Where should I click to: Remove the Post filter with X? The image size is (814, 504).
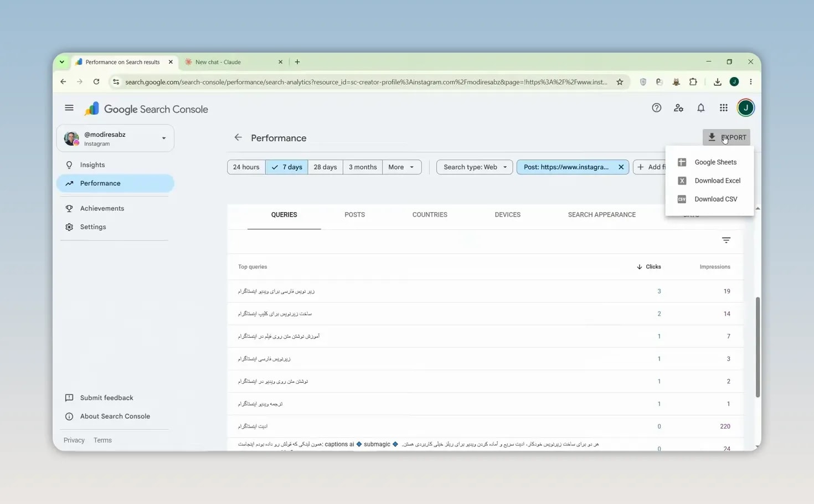pos(621,167)
